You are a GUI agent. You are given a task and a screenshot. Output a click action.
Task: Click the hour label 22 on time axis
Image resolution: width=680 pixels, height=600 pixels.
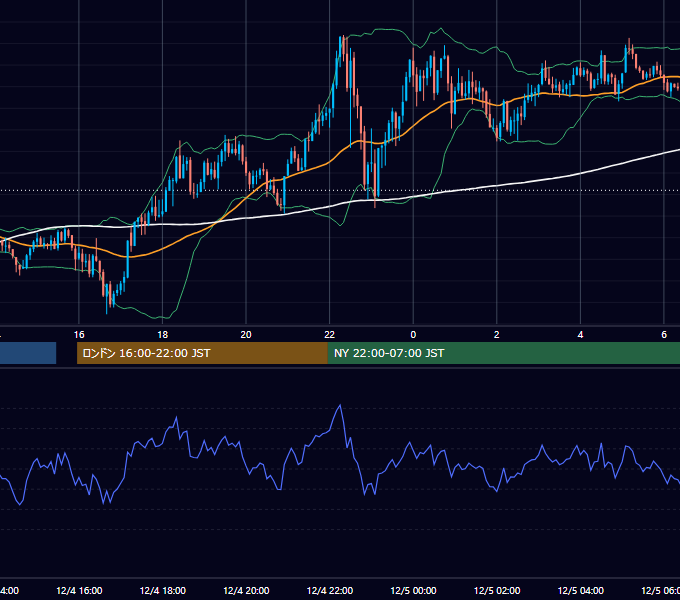(x=330, y=335)
